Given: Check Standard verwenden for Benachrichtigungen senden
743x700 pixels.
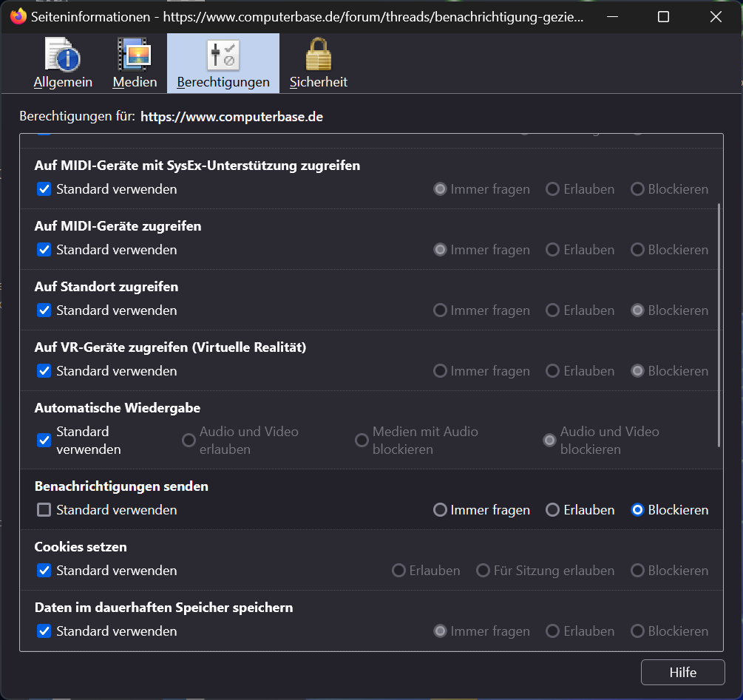Looking at the screenshot, I should tap(44, 510).
